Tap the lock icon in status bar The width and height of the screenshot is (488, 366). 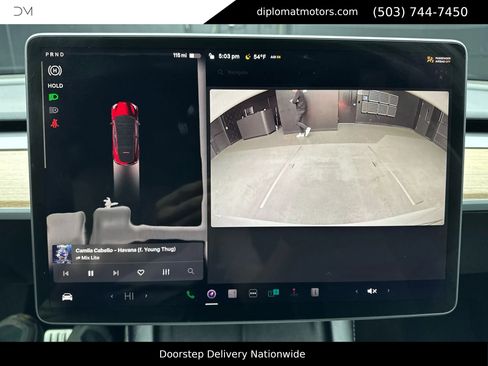coord(211,56)
